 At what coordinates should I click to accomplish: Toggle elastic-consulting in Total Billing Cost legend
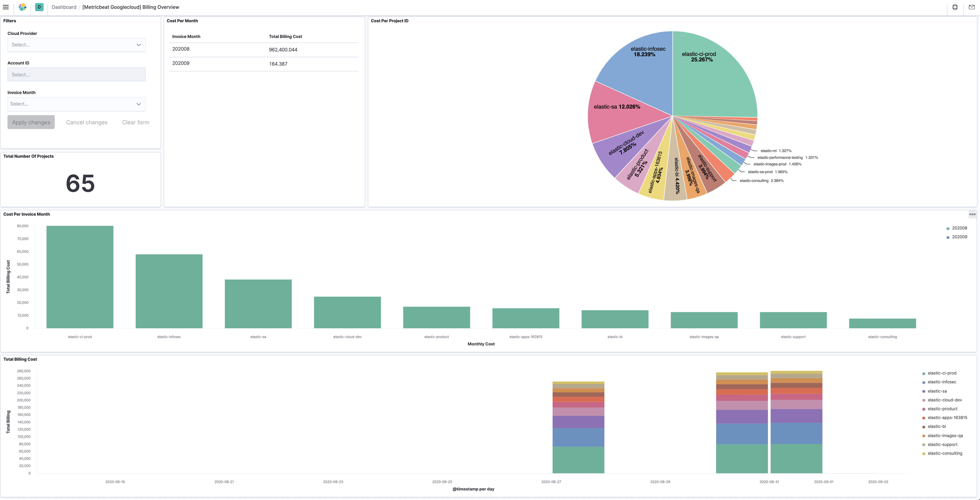(x=945, y=453)
